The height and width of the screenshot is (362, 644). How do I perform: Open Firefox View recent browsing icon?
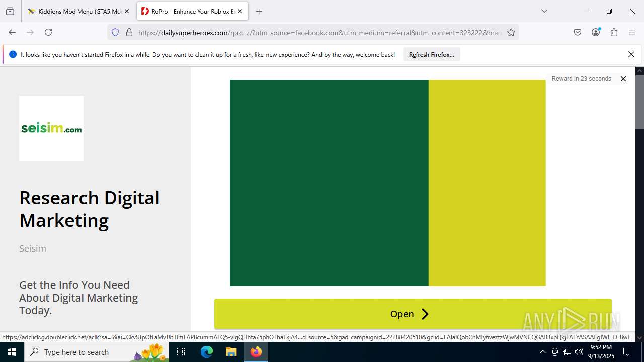click(10, 11)
